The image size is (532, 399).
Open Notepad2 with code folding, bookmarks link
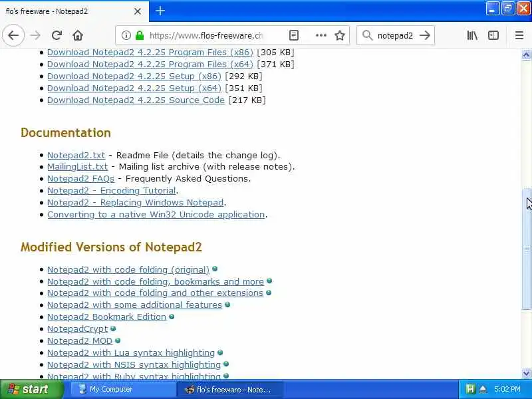[x=156, y=281]
